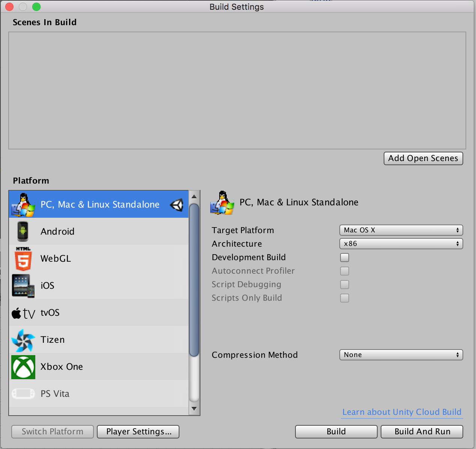This screenshot has height=449, width=476.
Task: Click the Development Build label
Action: pos(249,258)
